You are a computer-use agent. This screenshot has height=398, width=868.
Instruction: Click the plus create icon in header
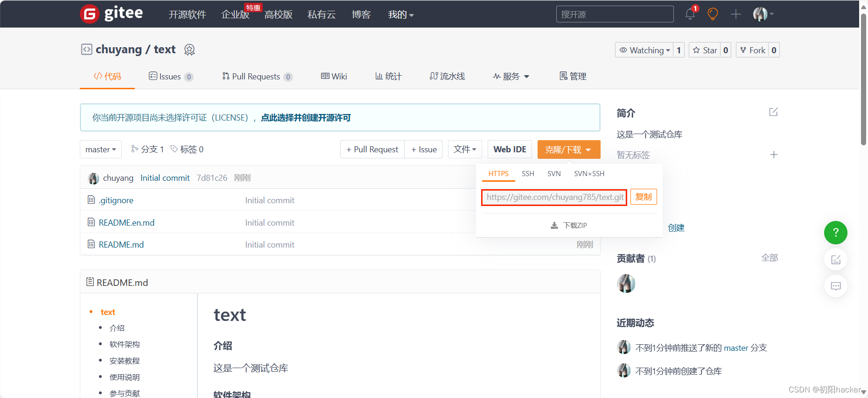pos(736,14)
